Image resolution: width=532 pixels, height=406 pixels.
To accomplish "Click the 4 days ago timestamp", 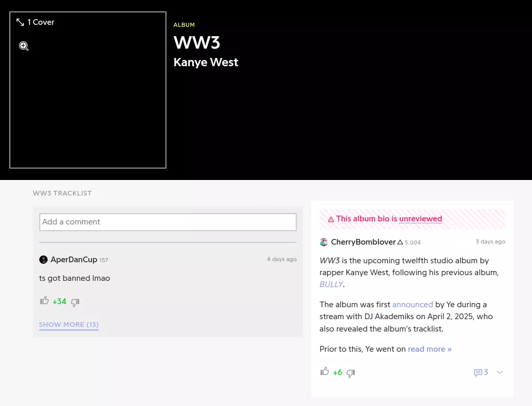I will click(x=282, y=259).
